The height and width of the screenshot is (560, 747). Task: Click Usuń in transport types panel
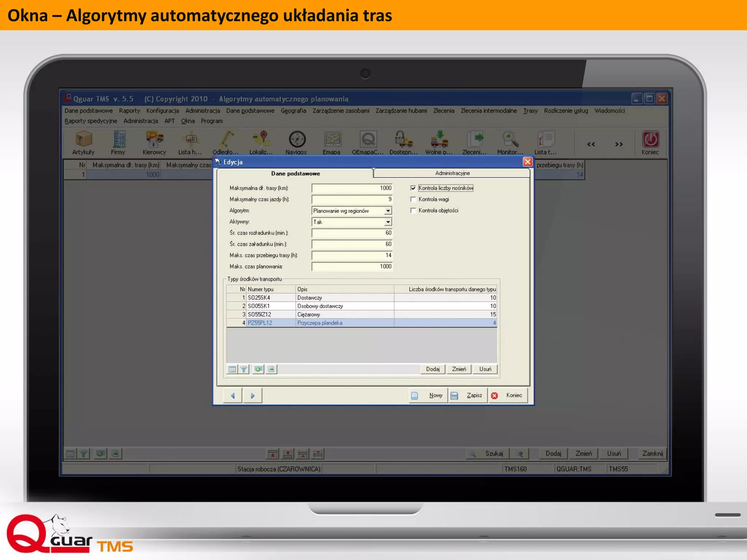(x=485, y=369)
